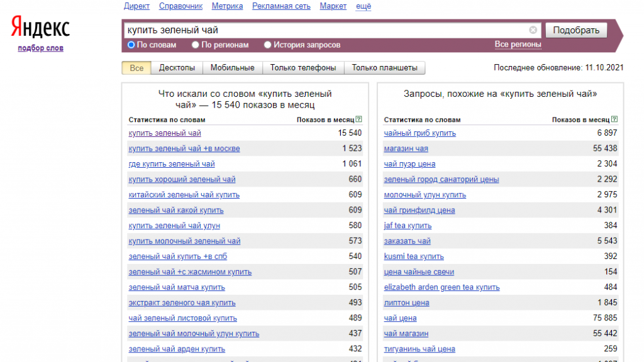Switch to the 'Только телефоны' tab
The width and height of the screenshot is (644, 362).
click(x=303, y=68)
